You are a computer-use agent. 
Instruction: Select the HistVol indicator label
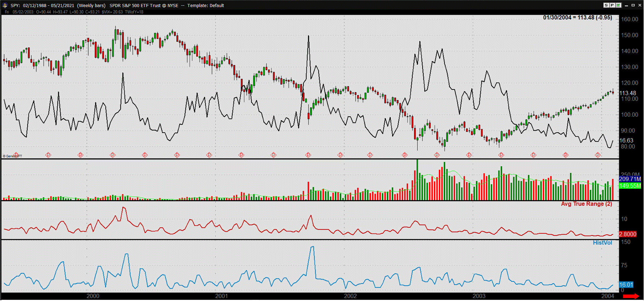point(602,243)
